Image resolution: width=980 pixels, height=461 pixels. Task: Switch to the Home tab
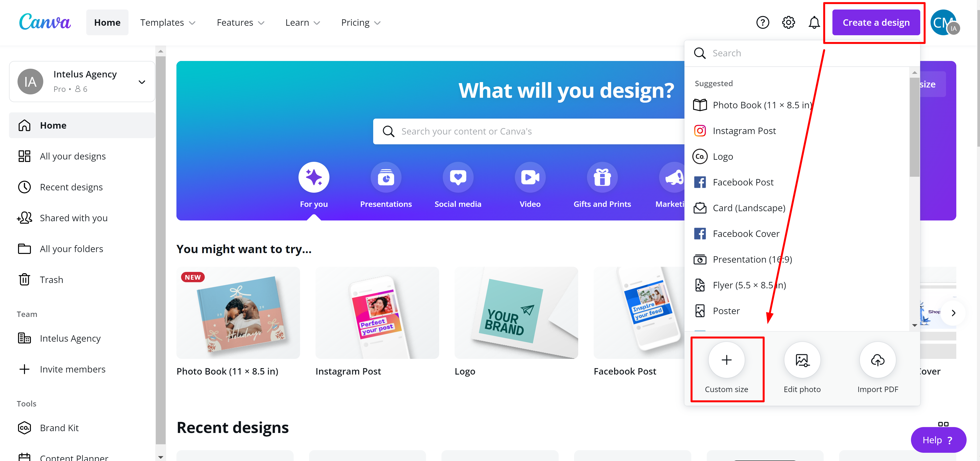(107, 22)
